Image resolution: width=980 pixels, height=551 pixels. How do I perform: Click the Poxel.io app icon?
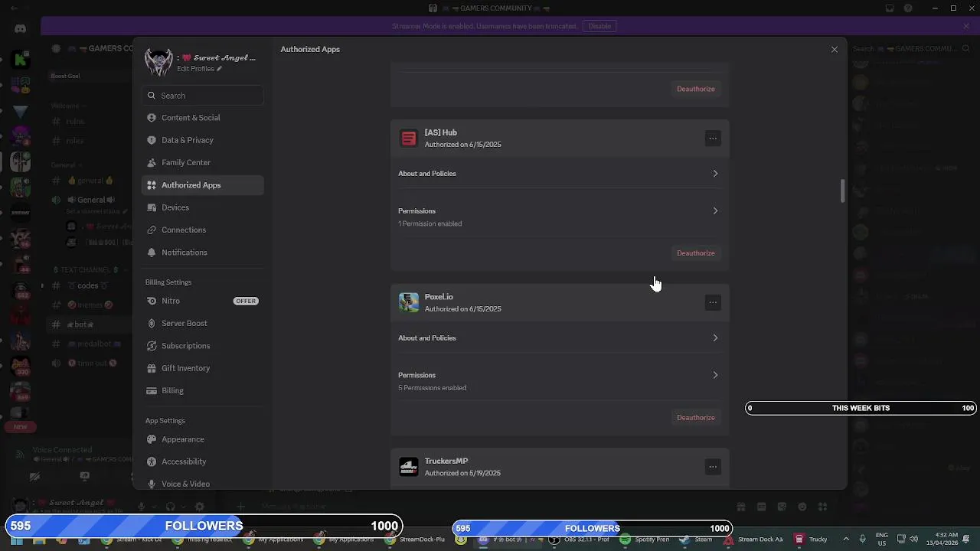(409, 302)
